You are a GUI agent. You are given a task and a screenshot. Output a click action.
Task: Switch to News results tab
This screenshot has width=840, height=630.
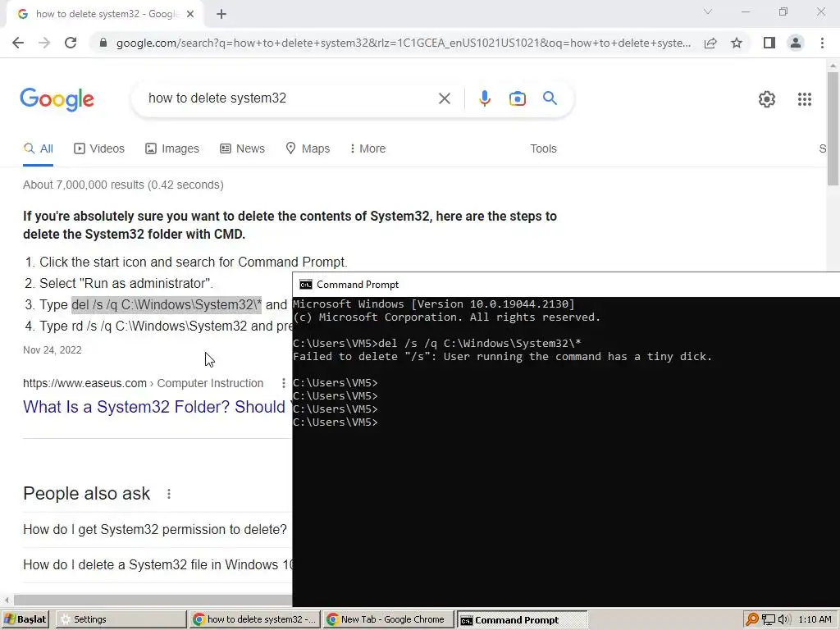click(x=242, y=148)
